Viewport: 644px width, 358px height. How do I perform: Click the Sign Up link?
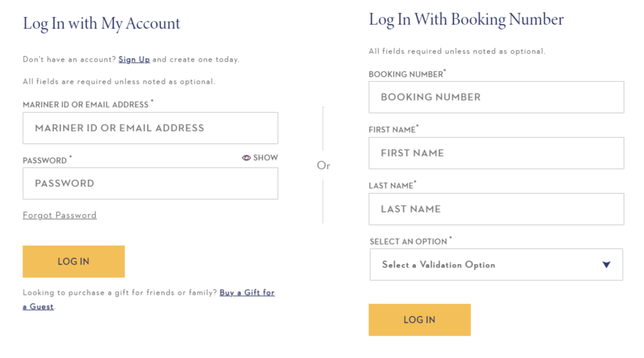tap(134, 60)
